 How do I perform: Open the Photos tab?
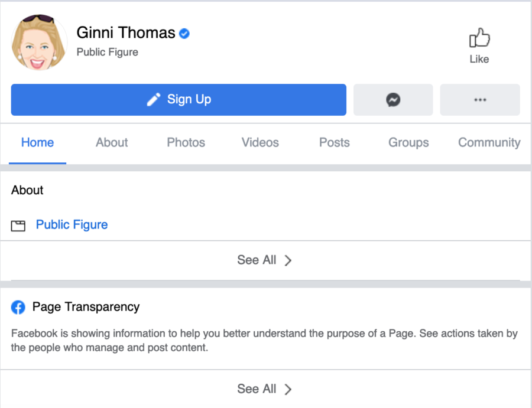186,142
